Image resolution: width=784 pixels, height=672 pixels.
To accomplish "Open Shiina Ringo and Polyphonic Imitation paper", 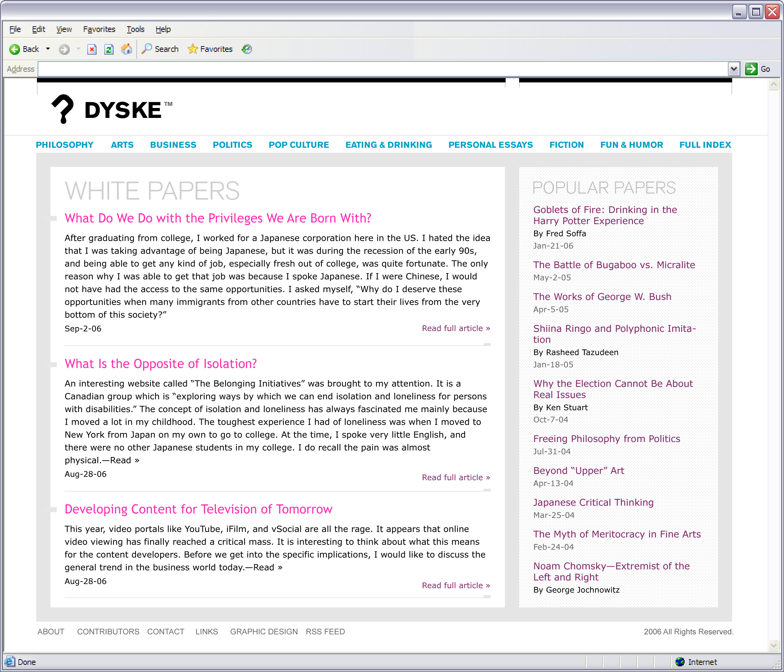I will 615,334.
